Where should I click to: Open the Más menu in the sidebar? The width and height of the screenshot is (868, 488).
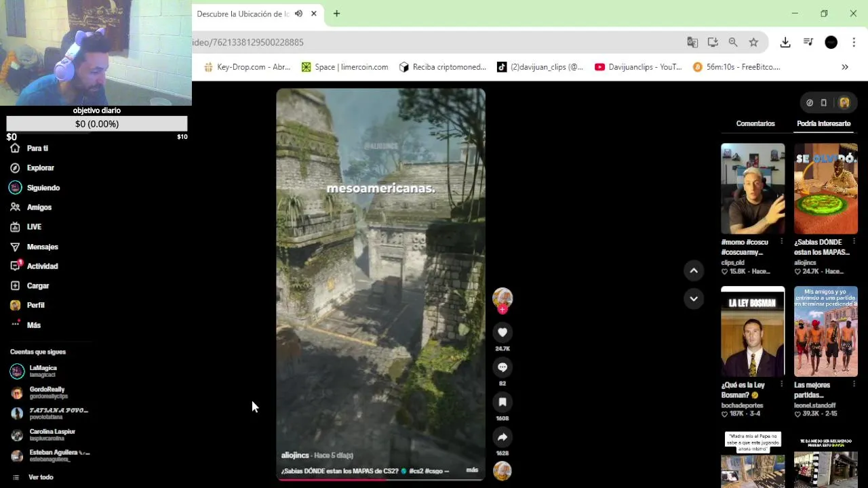[x=26, y=325]
